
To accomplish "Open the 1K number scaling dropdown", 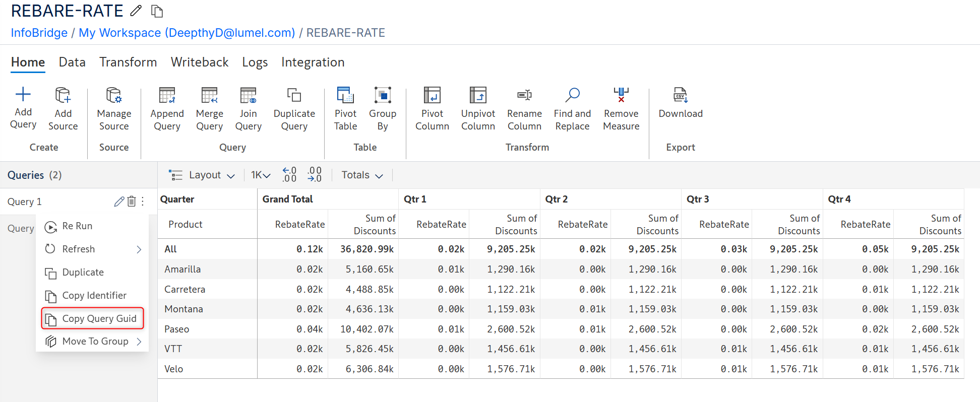I will click(261, 175).
